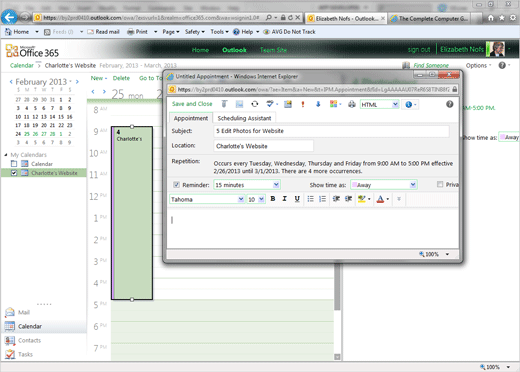Uncheck the Charlotte's Website calendar checkbox
Image resolution: width=520 pixels, height=372 pixels.
pyautogui.click(x=14, y=173)
